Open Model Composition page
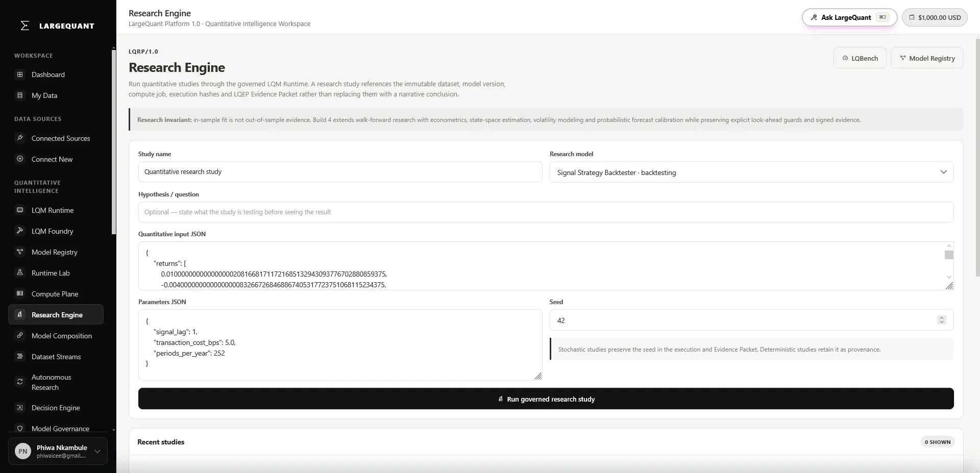Viewport: 980px width, 473px height. coord(56,336)
